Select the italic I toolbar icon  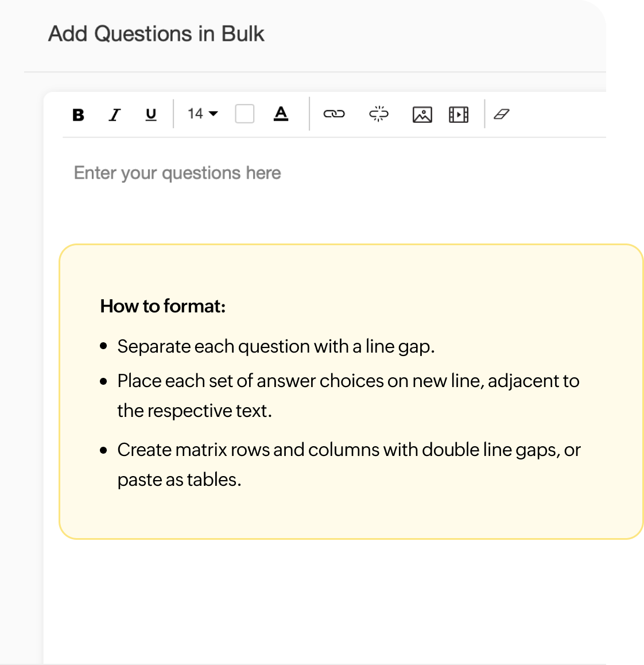click(114, 114)
